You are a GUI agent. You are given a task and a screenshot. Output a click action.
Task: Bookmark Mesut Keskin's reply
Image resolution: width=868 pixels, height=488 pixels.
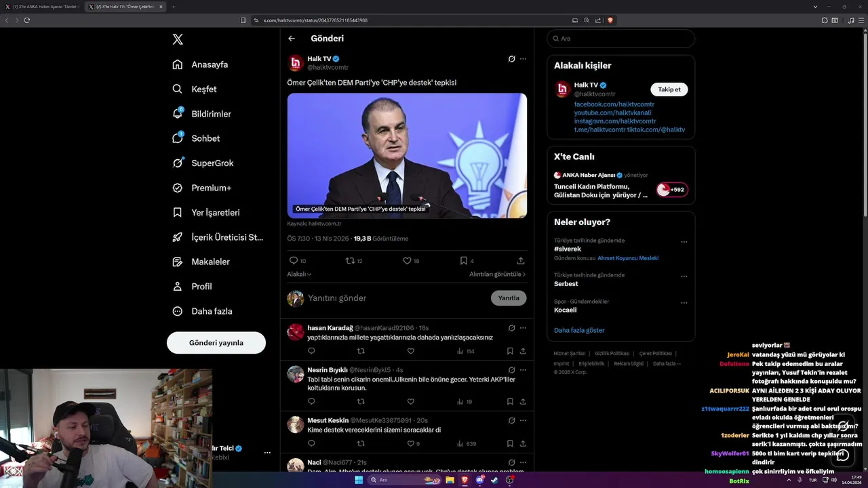(x=510, y=443)
